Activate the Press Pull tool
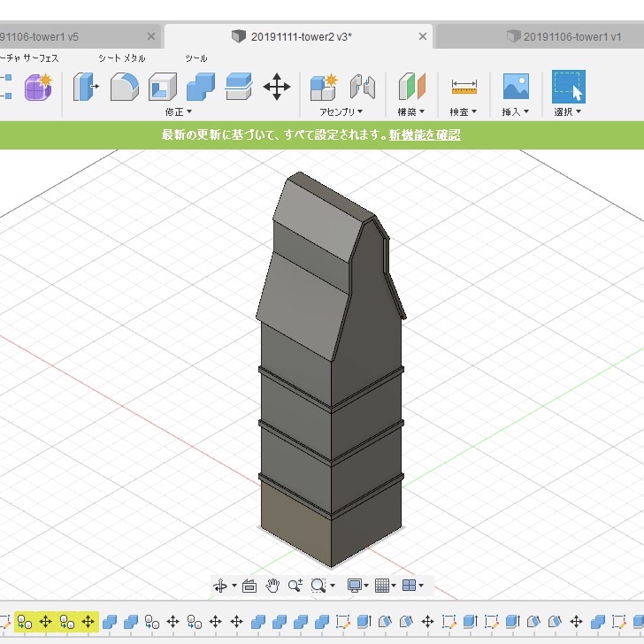644x644 pixels. click(86, 87)
